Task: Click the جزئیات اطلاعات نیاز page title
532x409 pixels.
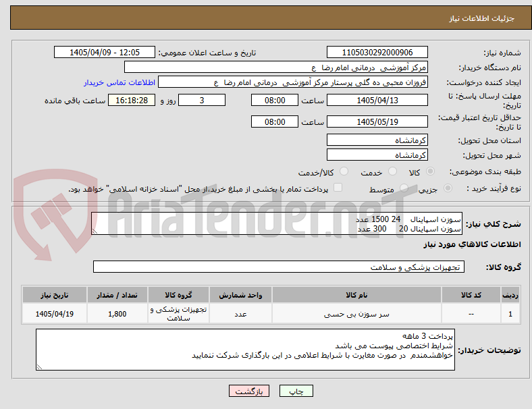Action: pos(482,18)
